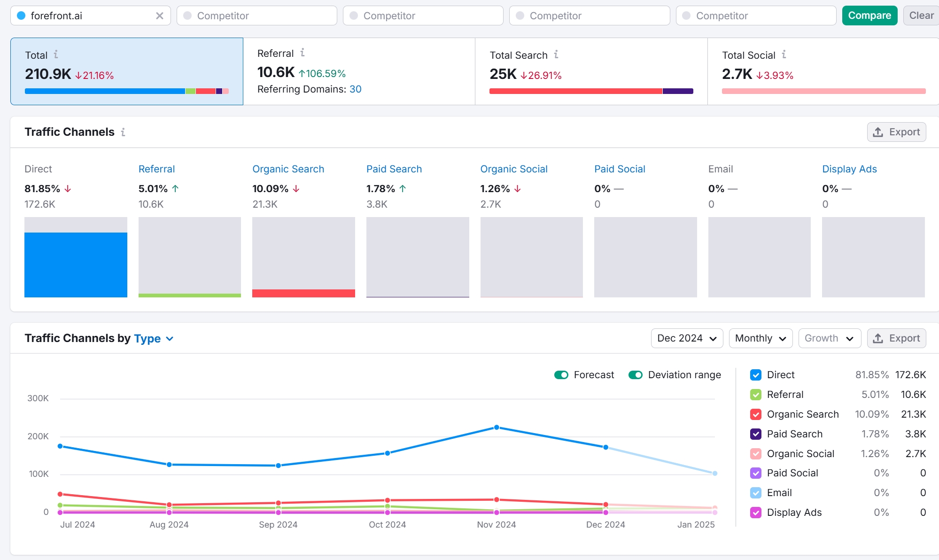Click Export icon in Channels by Type
939x560 pixels.
click(x=877, y=338)
